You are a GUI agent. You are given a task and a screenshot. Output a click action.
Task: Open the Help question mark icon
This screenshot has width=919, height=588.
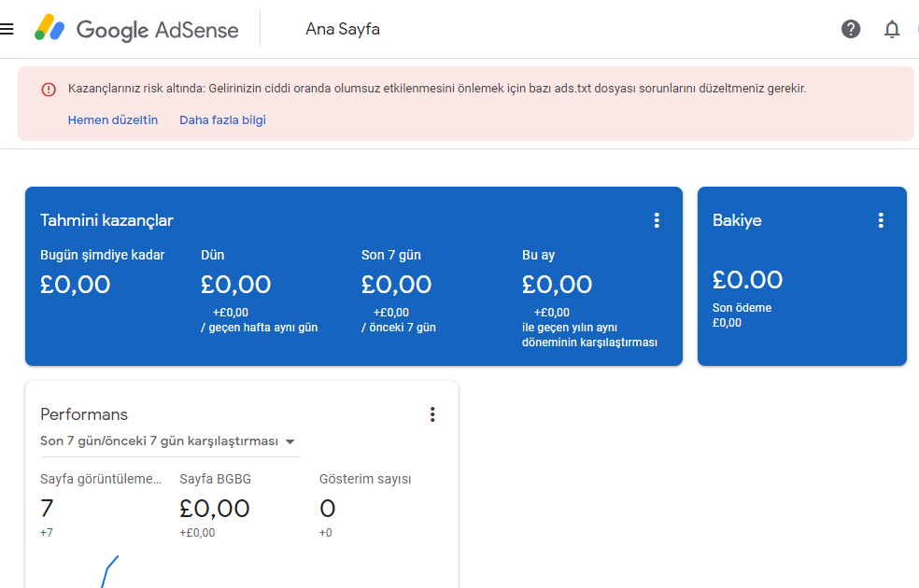tap(851, 29)
